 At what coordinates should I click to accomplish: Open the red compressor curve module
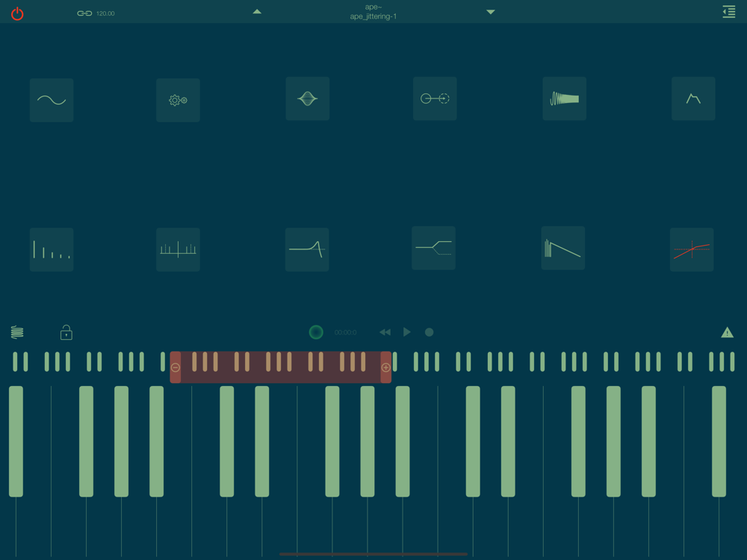coord(692,249)
